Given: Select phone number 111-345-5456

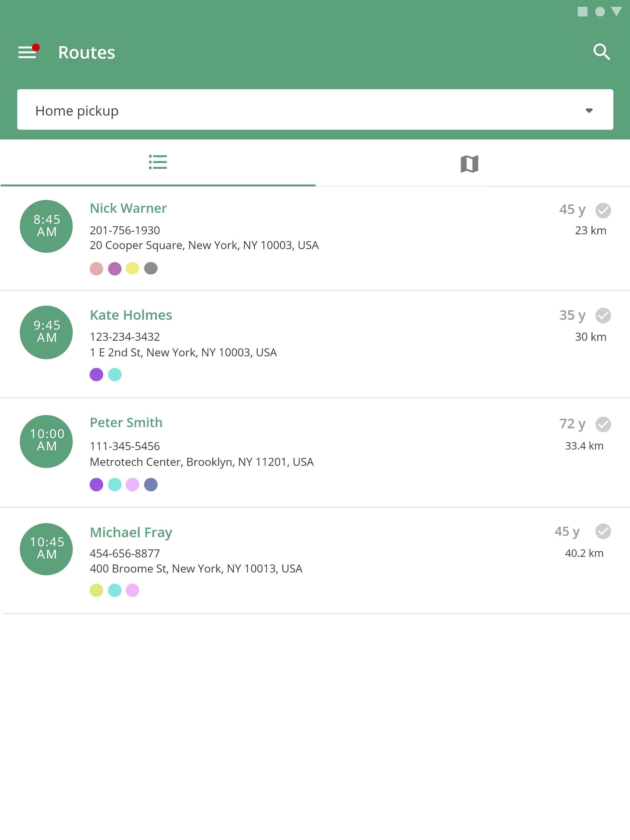Looking at the screenshot, I should tap(125, 446).
